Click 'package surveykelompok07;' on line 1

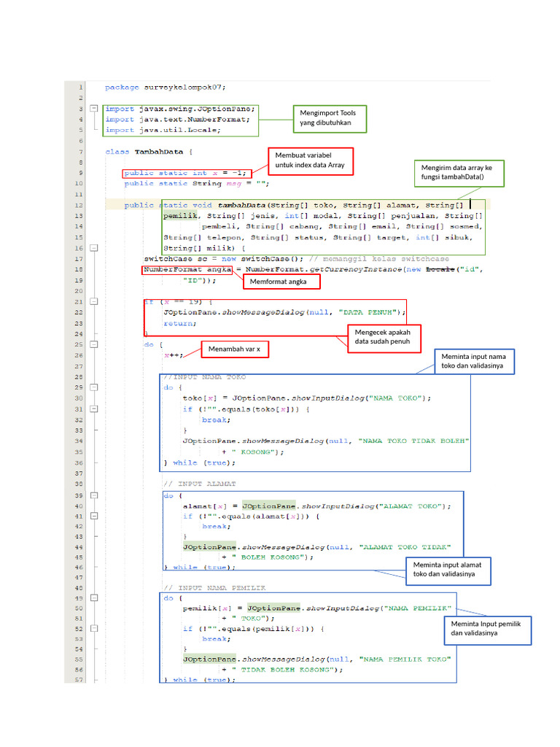coord(166,88)
